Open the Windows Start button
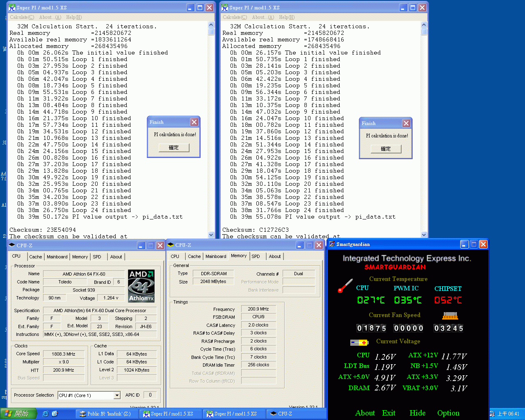 pyautogui.click(x=18, y=413)
